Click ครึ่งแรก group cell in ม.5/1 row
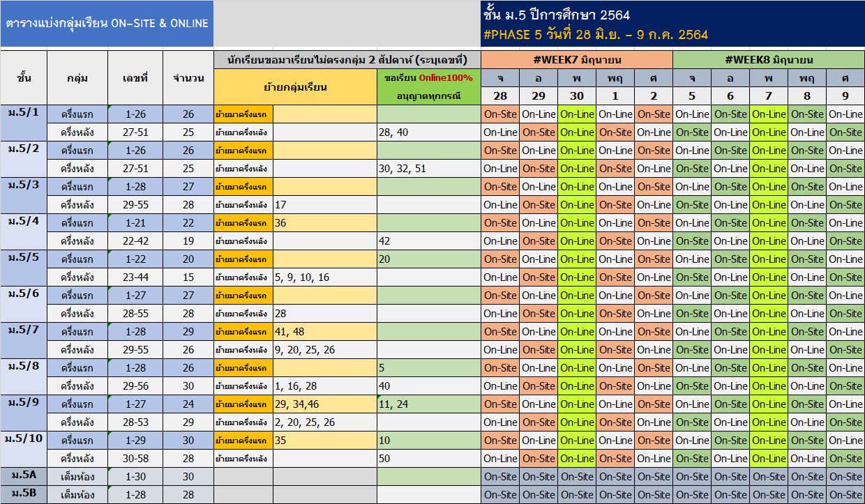This screenshot has height=504, width=865. 77,114
